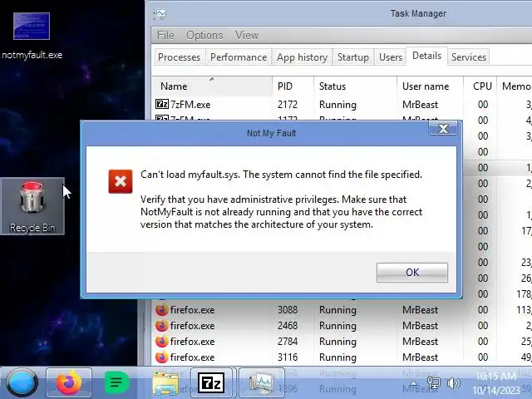
Task: Click the PID value 3088
Action: coord(288,310)
